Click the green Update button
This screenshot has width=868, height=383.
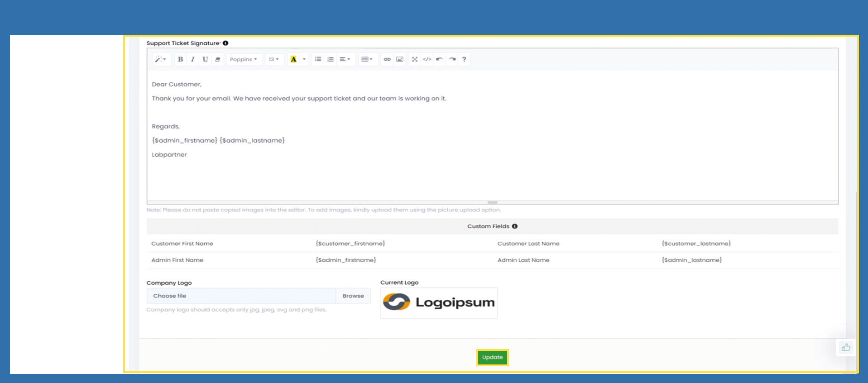point(492,357)
